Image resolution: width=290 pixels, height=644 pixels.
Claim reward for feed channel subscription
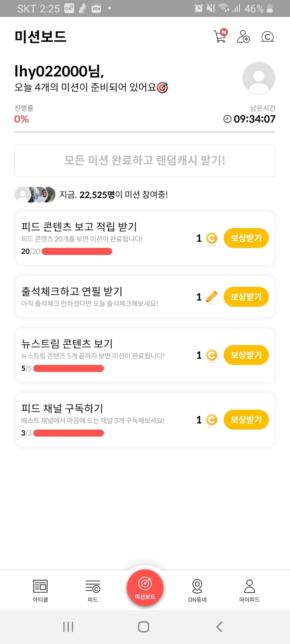pos(246,420)
